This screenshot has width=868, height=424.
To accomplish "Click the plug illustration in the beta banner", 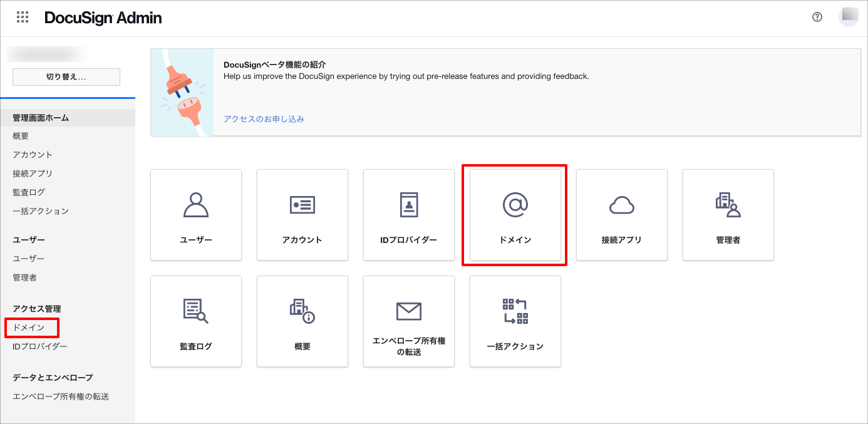I will [x=182, y=92].
